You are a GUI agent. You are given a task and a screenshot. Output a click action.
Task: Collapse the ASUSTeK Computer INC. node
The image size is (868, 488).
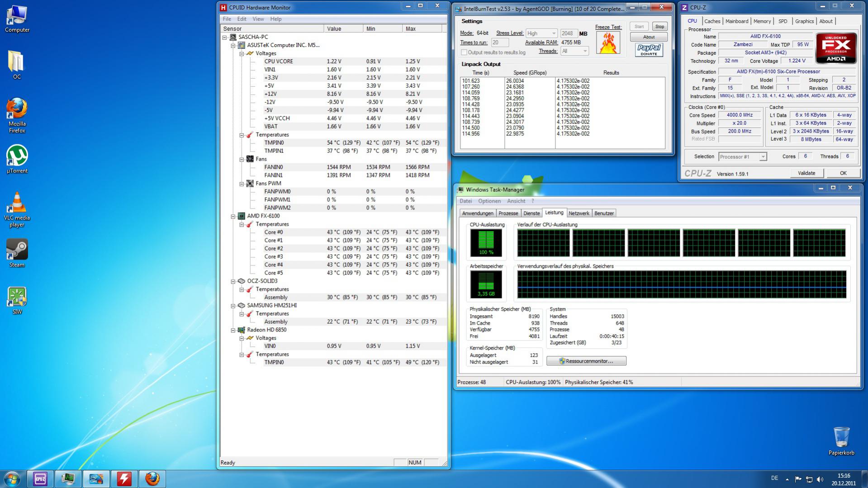pos(233,45)
